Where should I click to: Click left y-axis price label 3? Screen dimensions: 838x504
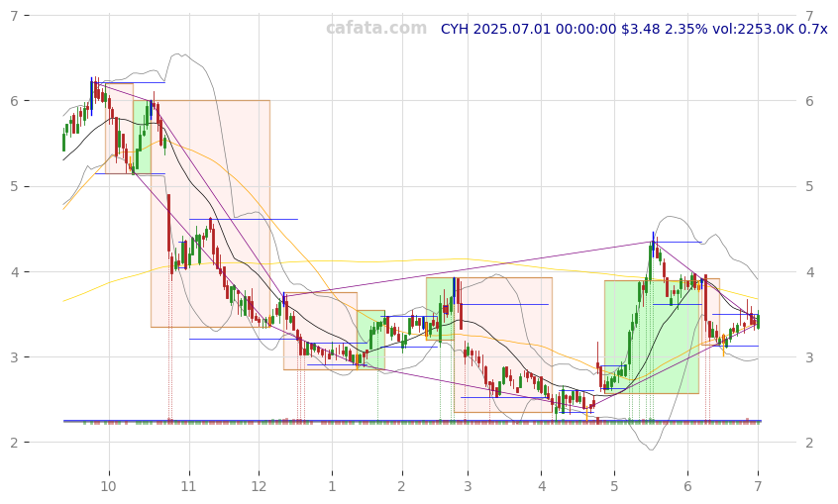coord(15,356)
